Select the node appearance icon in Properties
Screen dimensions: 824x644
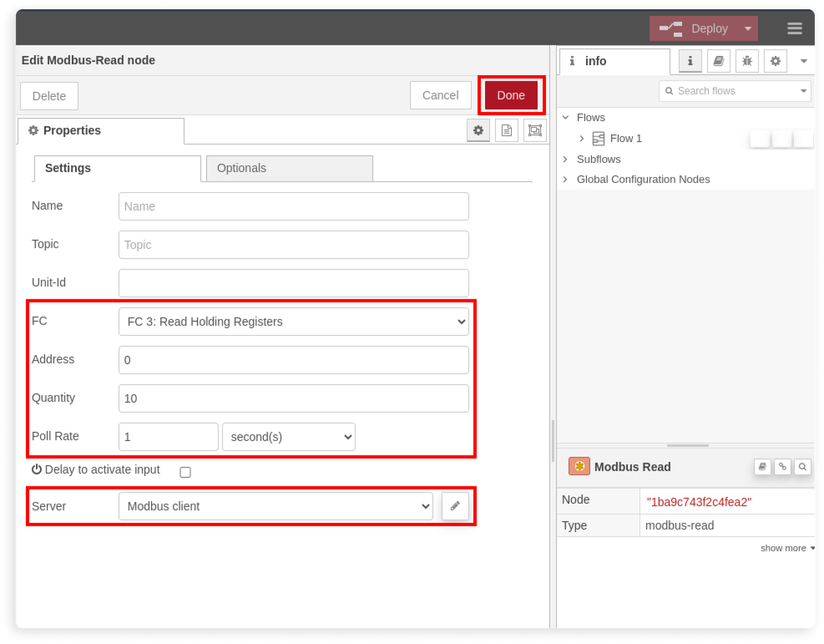[535, 130]
